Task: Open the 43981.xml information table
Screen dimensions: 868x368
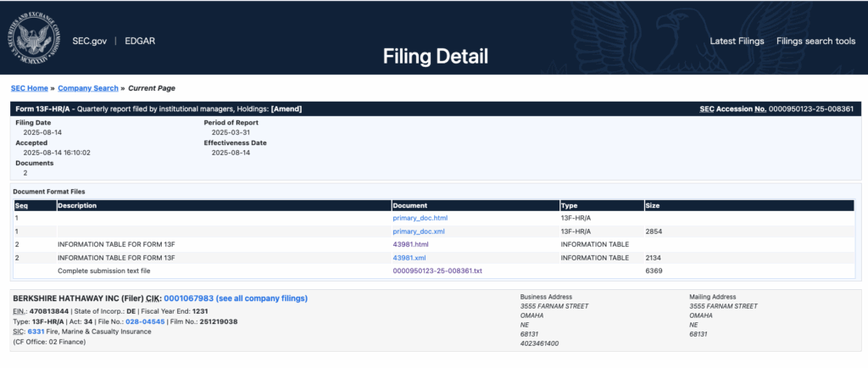Action: (409, 258)
